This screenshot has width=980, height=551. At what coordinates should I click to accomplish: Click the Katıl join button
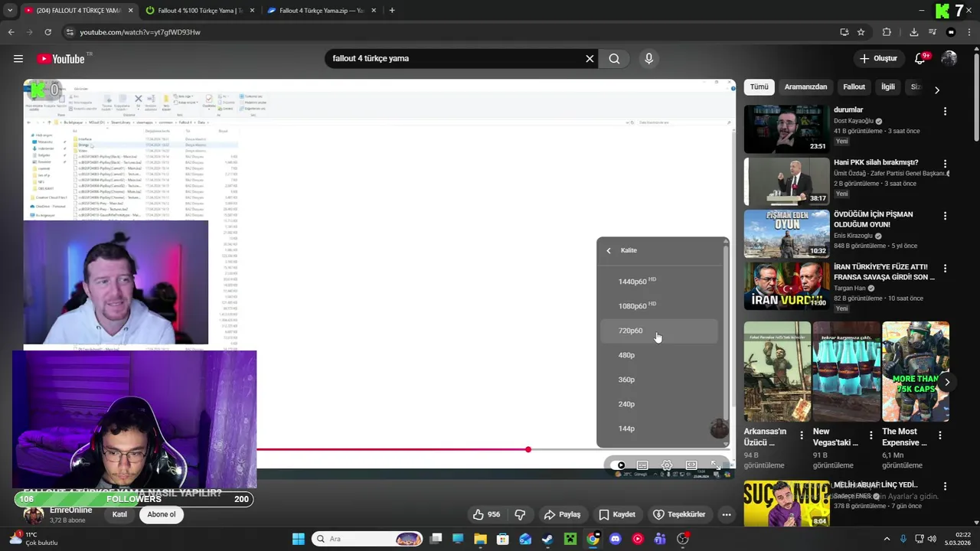coord(119,514)
